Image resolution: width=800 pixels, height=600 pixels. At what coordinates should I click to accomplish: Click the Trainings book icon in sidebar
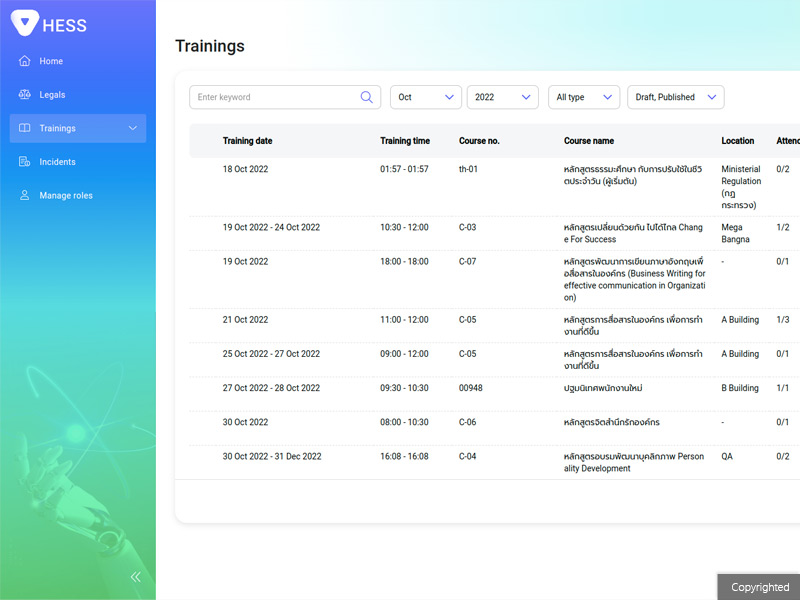point(25,128)
